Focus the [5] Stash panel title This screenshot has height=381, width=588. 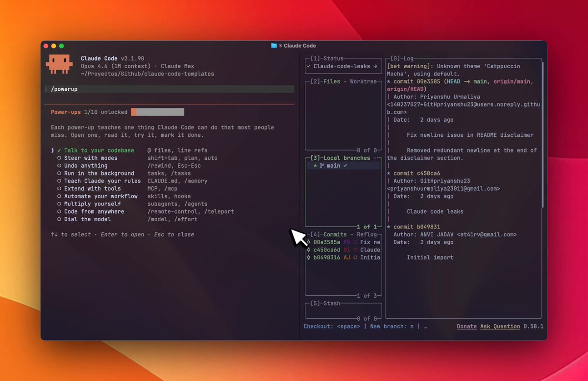(325, 304)
